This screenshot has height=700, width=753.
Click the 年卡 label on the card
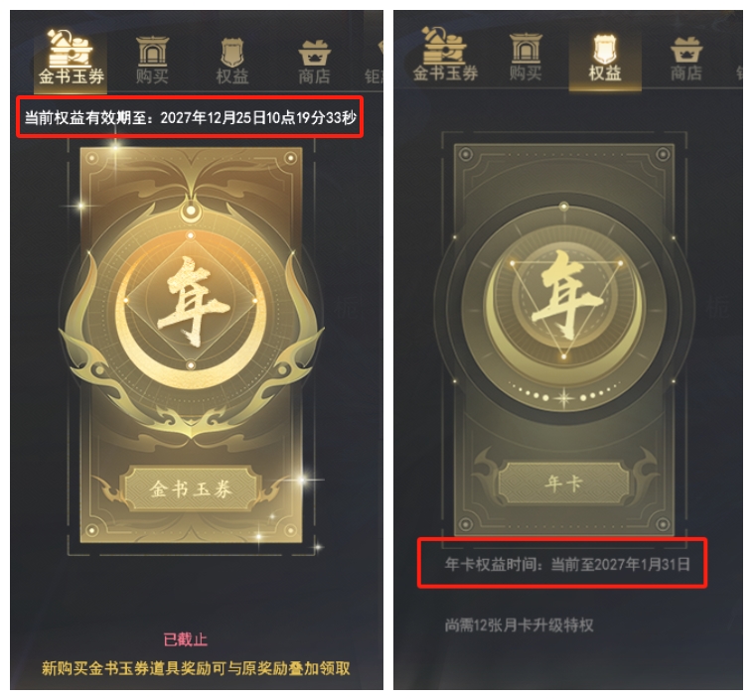point(563,483)
